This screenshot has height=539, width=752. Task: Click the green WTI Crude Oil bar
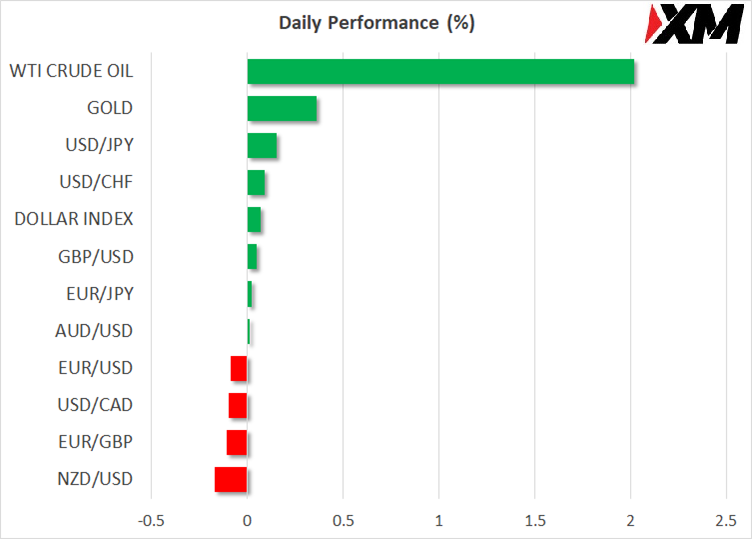(440, 72)
